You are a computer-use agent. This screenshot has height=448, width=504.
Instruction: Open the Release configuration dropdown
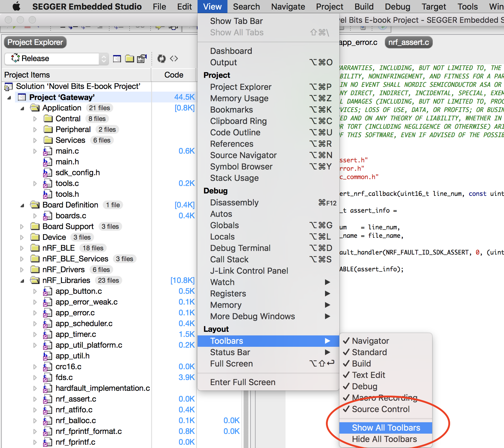click(x=56, y=59)
